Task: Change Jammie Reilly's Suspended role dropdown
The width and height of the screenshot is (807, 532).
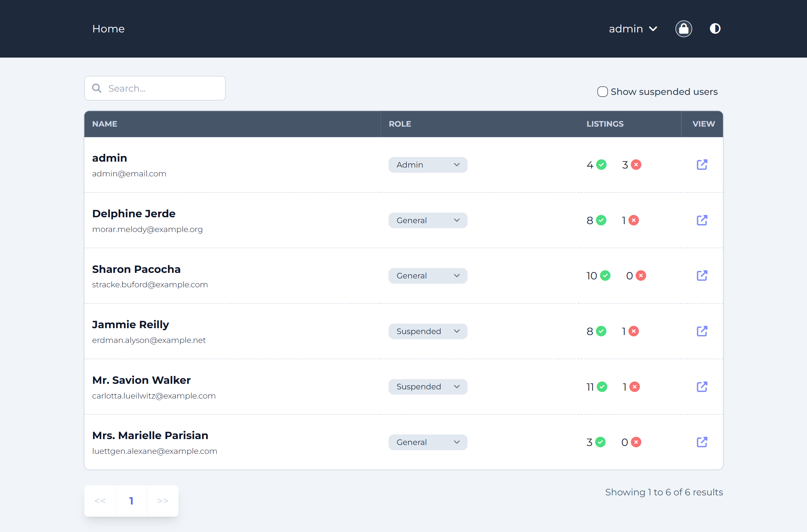Action: [x=428, y=331]
